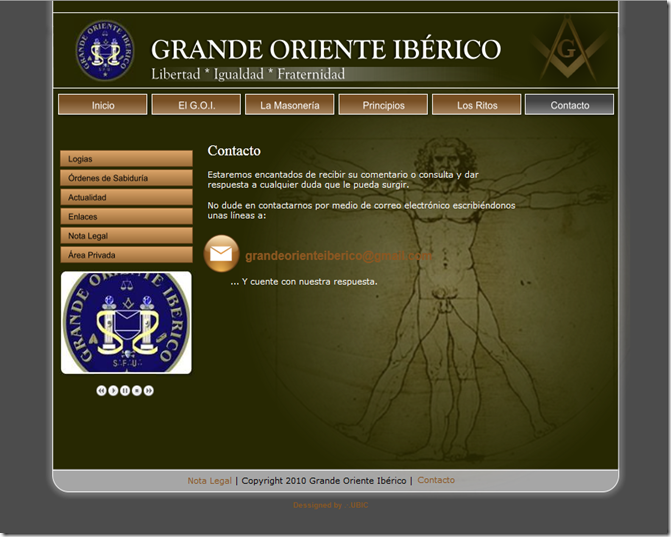Image resolution: width=671 pixels, height=537 pixels.
Task: Open the Inicio menu item
Action: point(103,105)
